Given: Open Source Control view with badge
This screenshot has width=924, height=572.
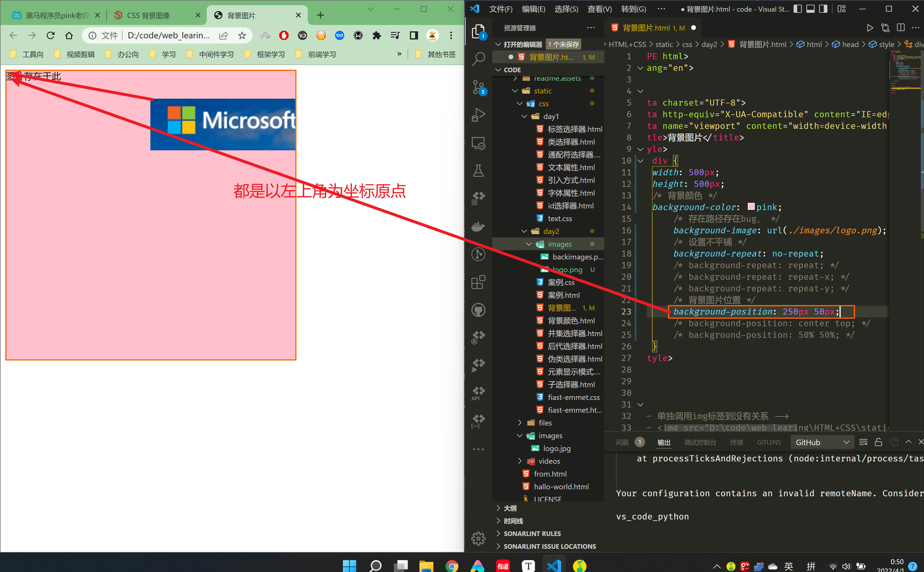Looking at the screenshot, I should [478, 87].
